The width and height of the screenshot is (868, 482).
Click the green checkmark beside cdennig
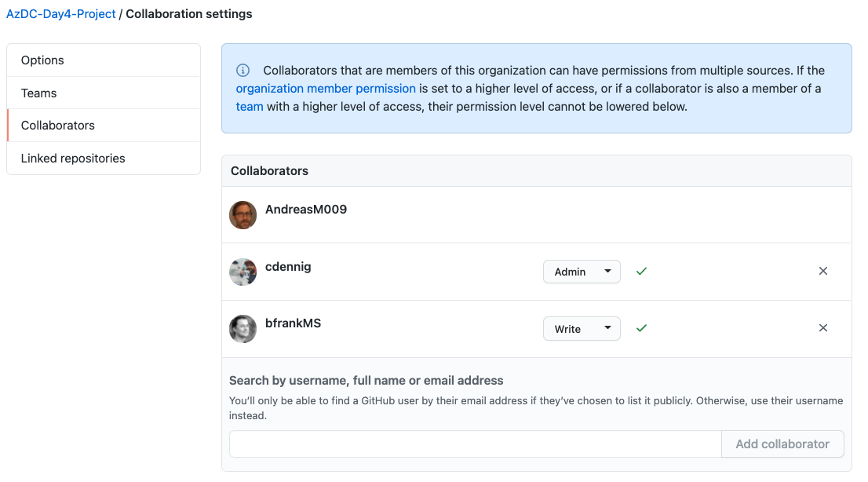pyautogui.click(x=641, y=271)
